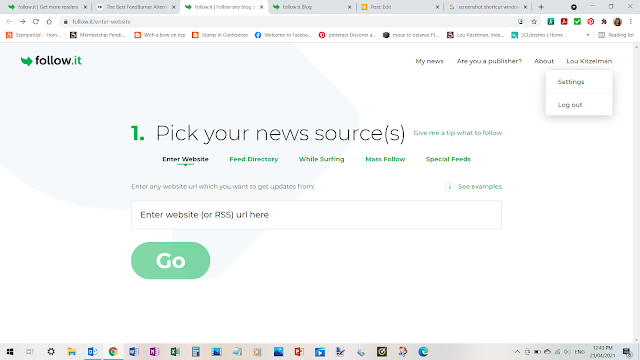
Task: Click the address bar URL
Action: [102, 22]
